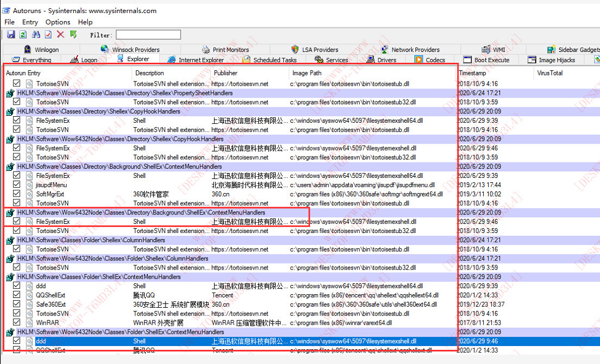600x364 pixels.
Task: Click the image path ending in shell360ext64.dll
Action: coord(364,305)
